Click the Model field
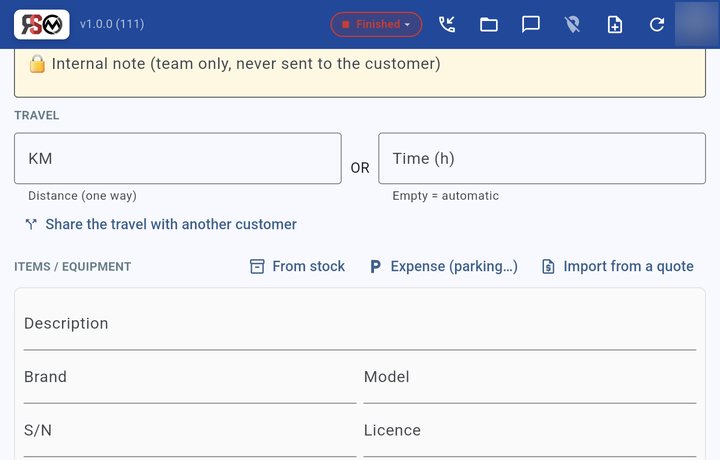This screenshot has height=460, width=720. tap(530, 377)
